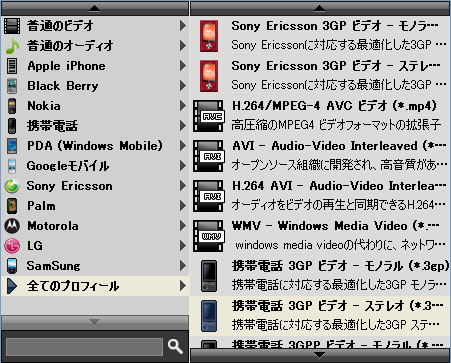451x363 pixels.
Task: Click the SamSung phone icon
Action: click(12, 266)
